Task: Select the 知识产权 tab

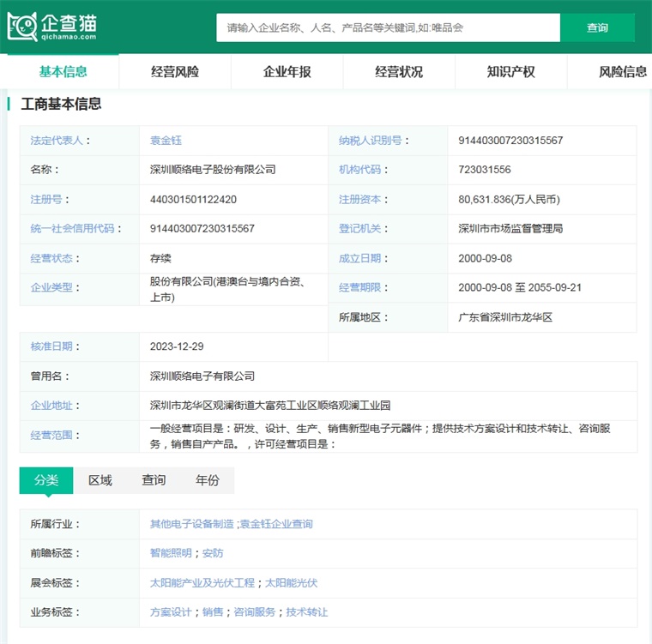Action: click(510, 72)
